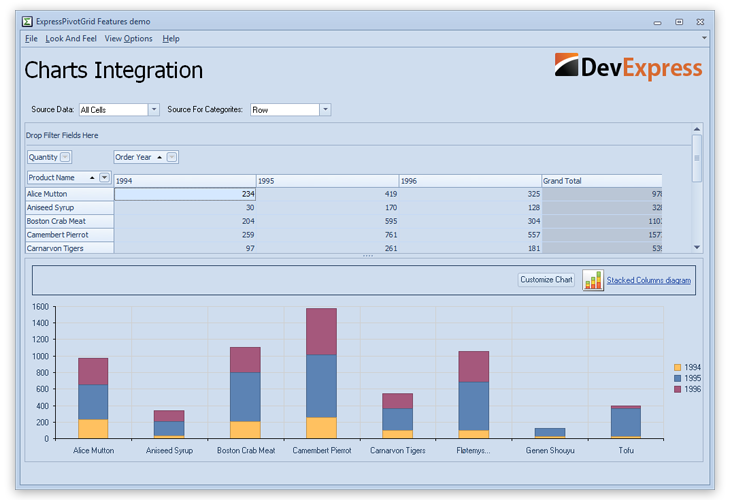Click the 1996 maroon legend swatch
The height and width of the screenshot is (500, 730).
tap(677, 389)
